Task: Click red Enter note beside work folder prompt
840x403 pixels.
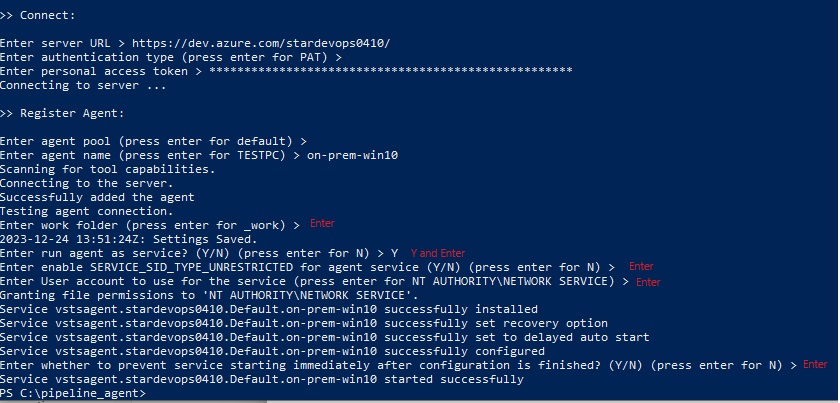Action: (x=322, y=223)
